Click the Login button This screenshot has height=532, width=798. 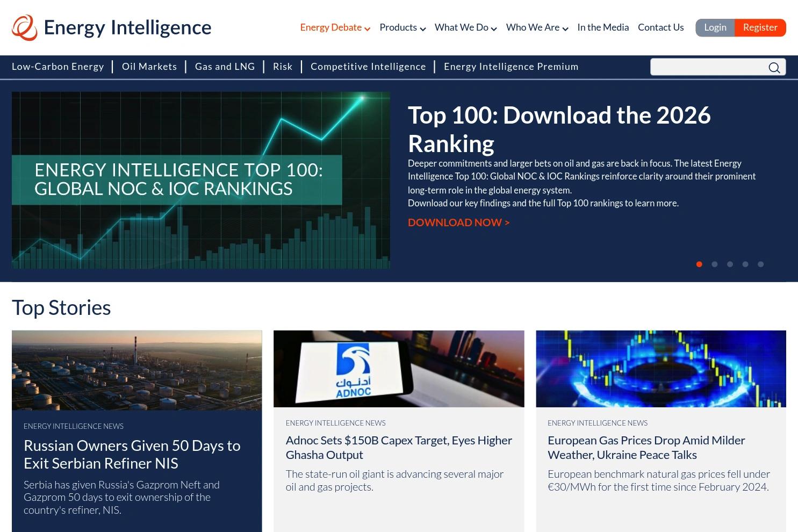point(715,27)
